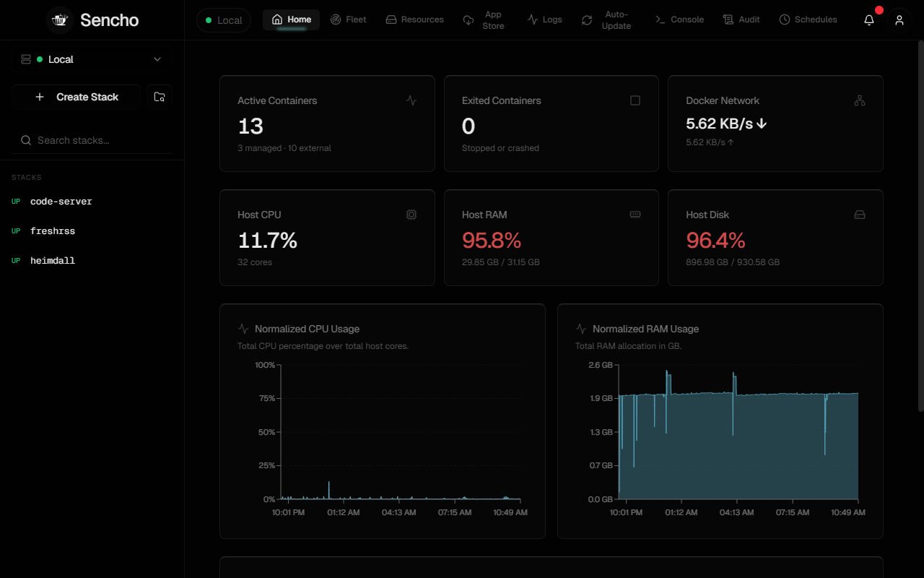924x578 pixels.
Task: Click the Active Containers activity icon
Action: 411,100
